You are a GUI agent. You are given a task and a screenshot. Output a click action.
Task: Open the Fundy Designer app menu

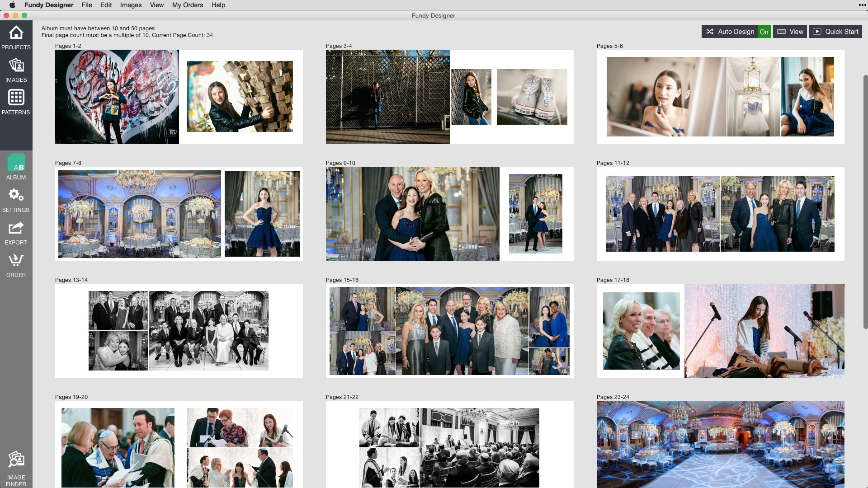tap(49, 5)
